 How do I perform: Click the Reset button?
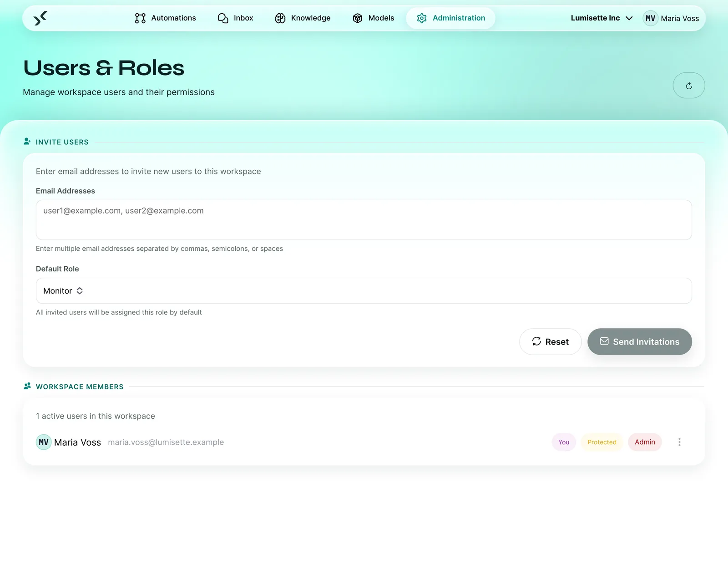(551, 342)
